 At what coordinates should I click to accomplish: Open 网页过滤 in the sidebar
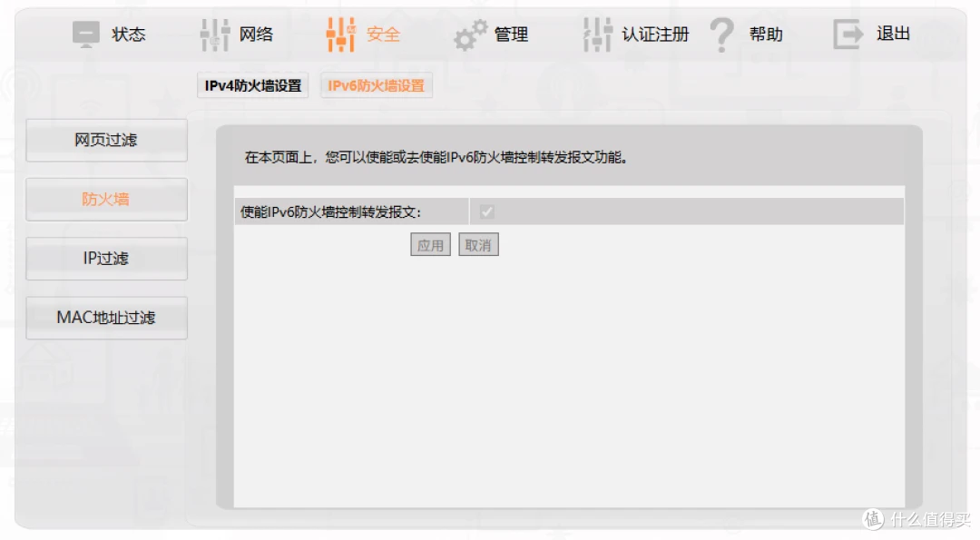pyautogui.click(x=106, y=140)
